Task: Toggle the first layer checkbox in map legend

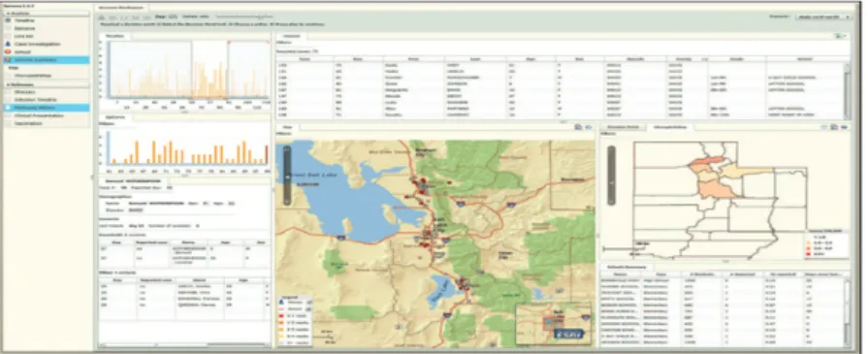Action: pyautogui.click(x=309, y=302)
